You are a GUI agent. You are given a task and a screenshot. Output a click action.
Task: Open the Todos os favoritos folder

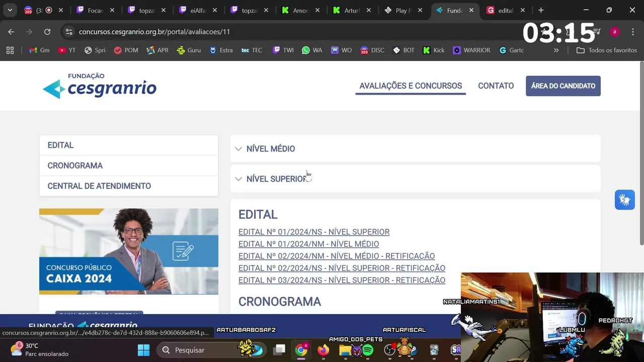[606, 50]
